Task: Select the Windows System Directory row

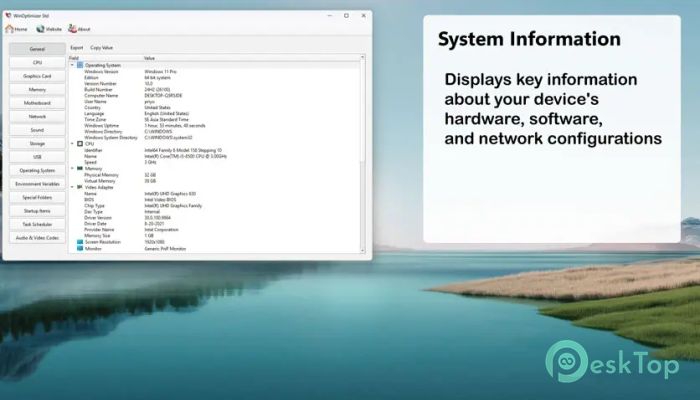Action: 214,138
